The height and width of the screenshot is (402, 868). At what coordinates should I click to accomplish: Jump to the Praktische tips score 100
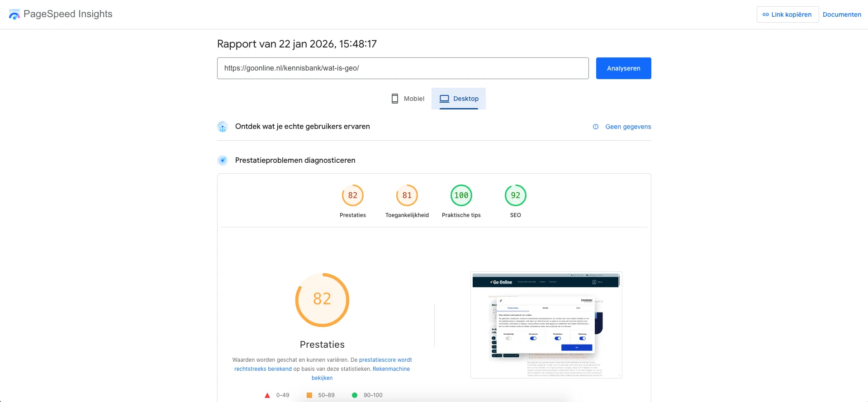[461, 195]
